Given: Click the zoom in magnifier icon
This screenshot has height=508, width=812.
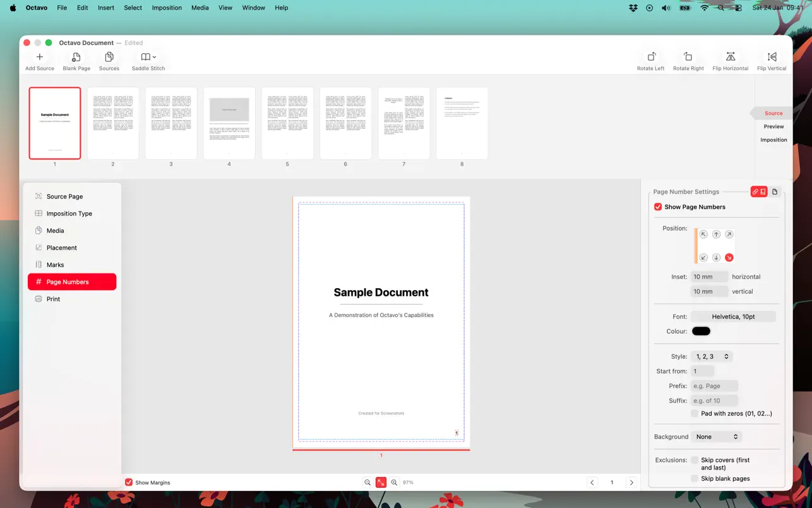Looking at the screenshot, I should 394,482.
